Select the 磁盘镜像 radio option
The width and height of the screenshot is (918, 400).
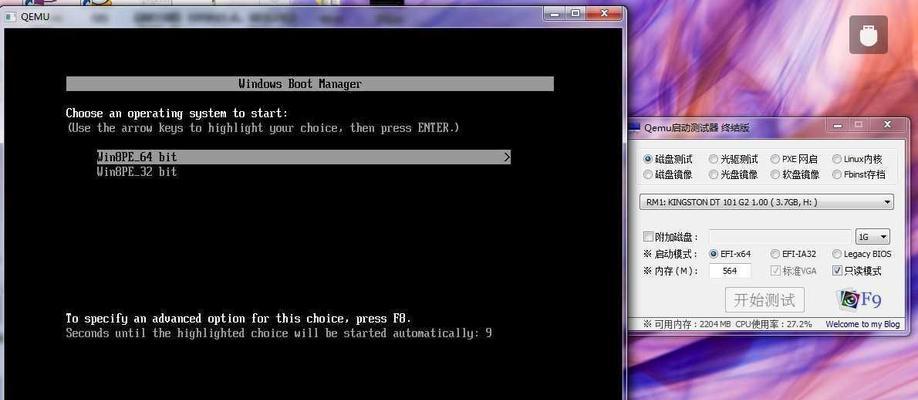668,175
